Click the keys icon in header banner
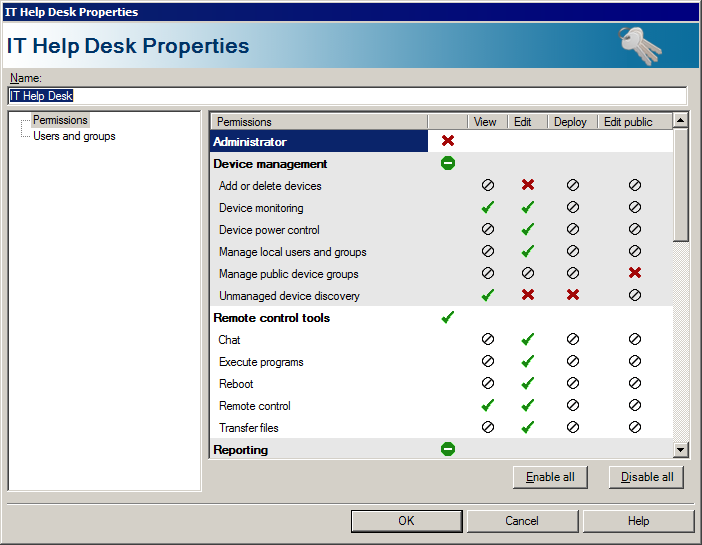 640,45
